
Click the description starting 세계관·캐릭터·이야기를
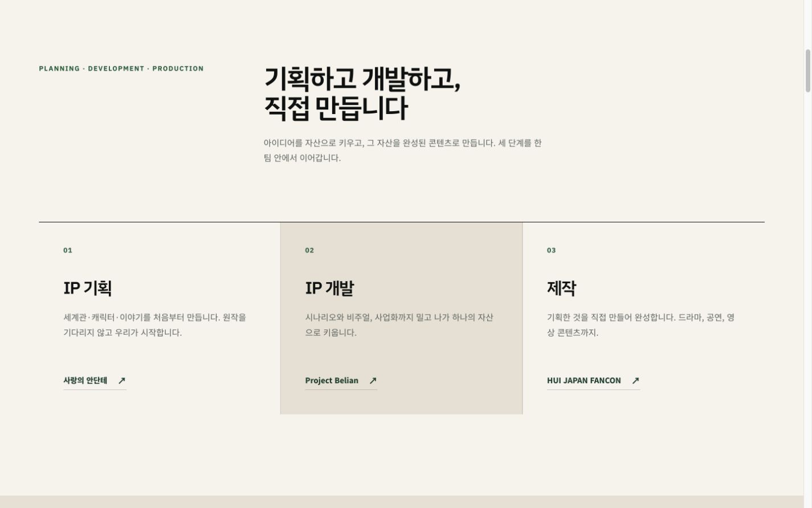tap(155, 325)
